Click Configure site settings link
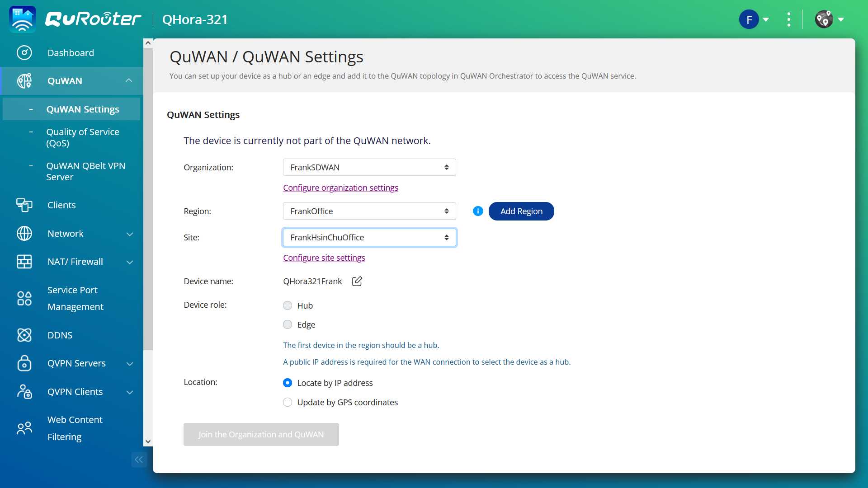868x488 pixels. (324, 257)
